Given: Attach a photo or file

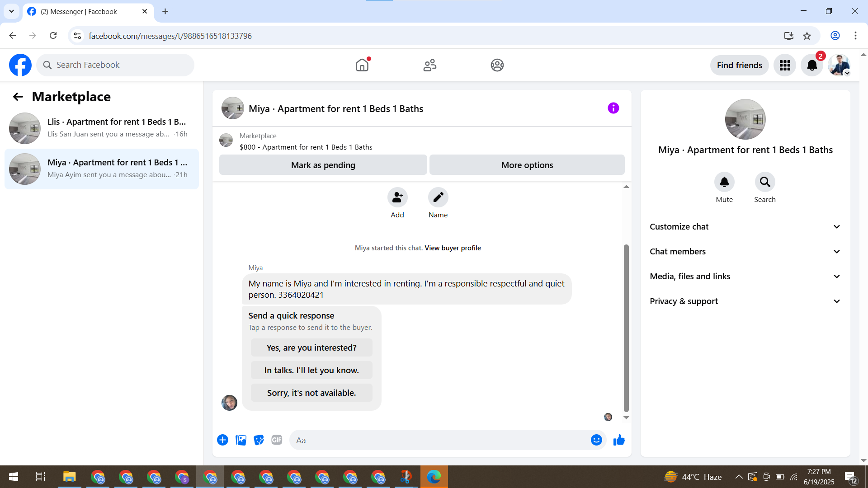Looking at the screenshot, I should pyautogui.click(x=241, y=440).
